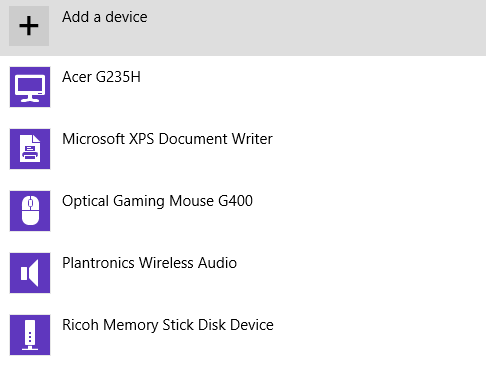This screenshot has height=365, width=486.
Task: Click empty gray area of Add a device bar
Action: point(317,27)
